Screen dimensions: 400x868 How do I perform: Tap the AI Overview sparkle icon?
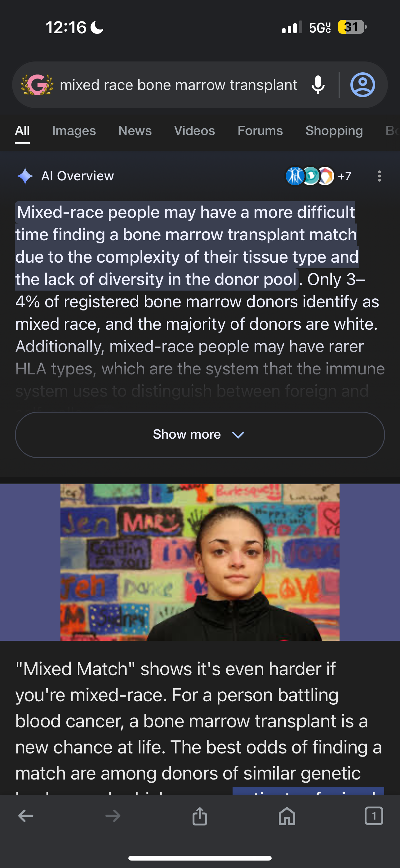pyautogui.click(x=25, y=176)
